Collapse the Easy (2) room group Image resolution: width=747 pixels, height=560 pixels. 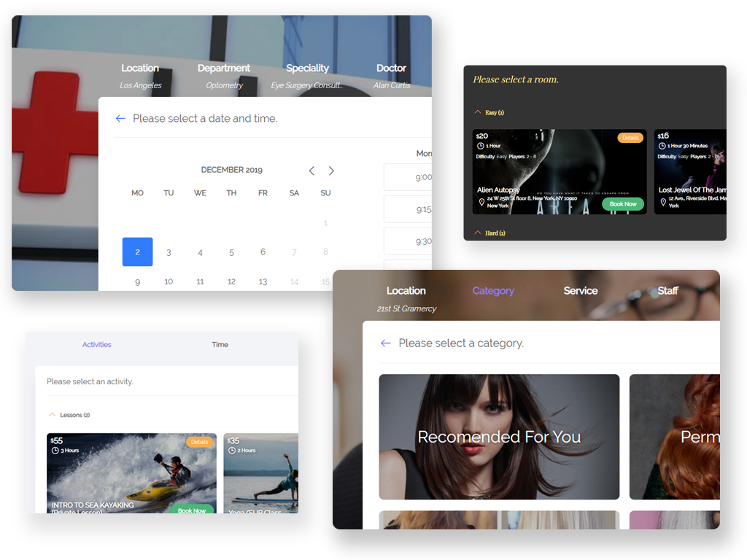point(478,112)
